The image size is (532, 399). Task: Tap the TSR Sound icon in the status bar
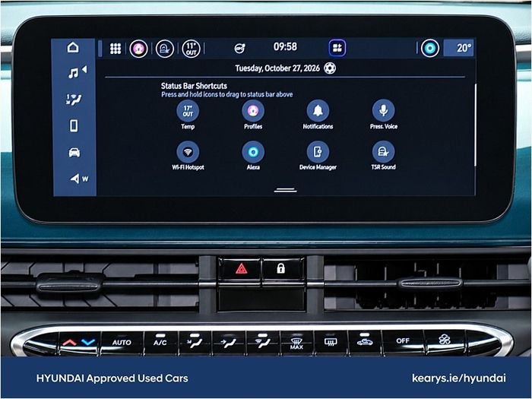click(165, 49)
